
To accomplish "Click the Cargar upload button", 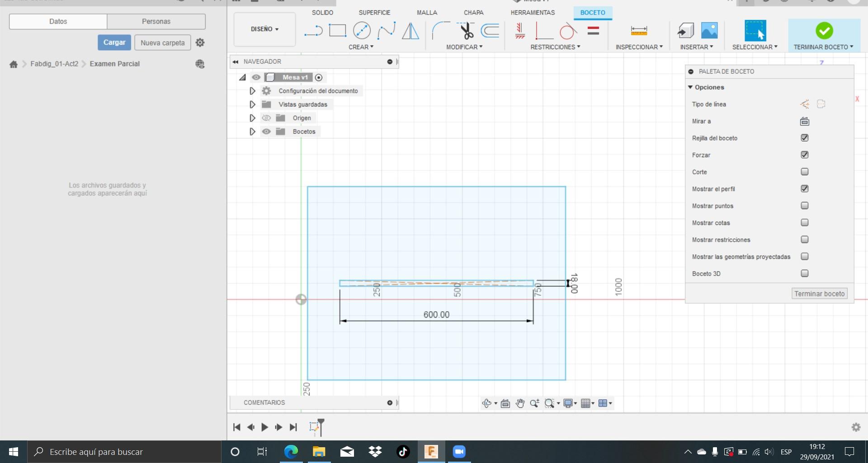I will click(x=114, y=42).
